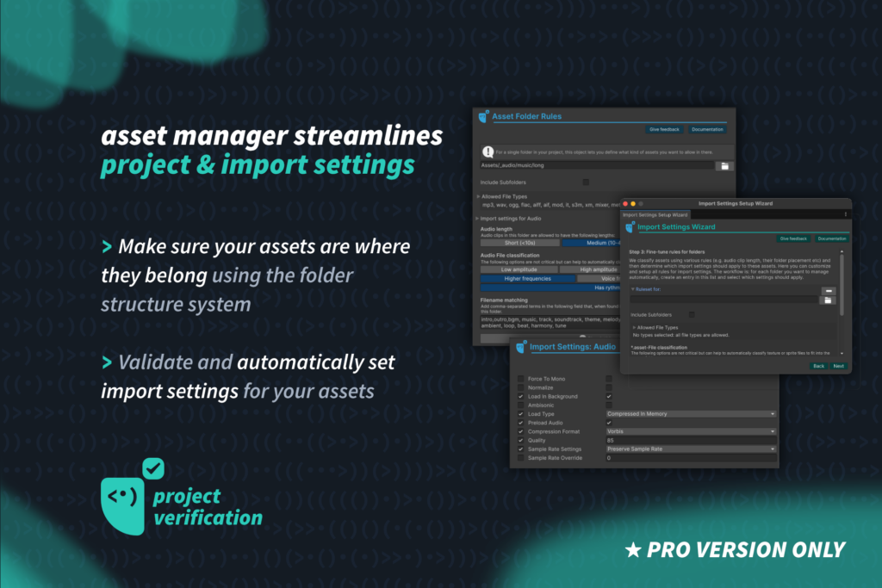
Task: Uncheck Quality override checkbox
Action: pyautogui.click(x=520, y=440)
